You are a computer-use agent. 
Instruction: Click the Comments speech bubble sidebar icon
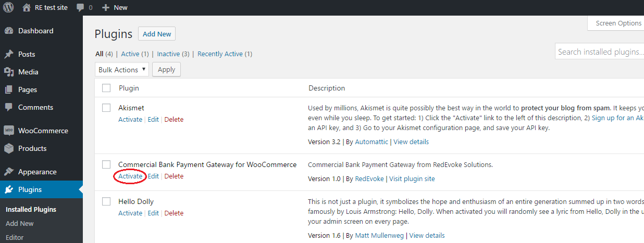(x=9, y=107)
